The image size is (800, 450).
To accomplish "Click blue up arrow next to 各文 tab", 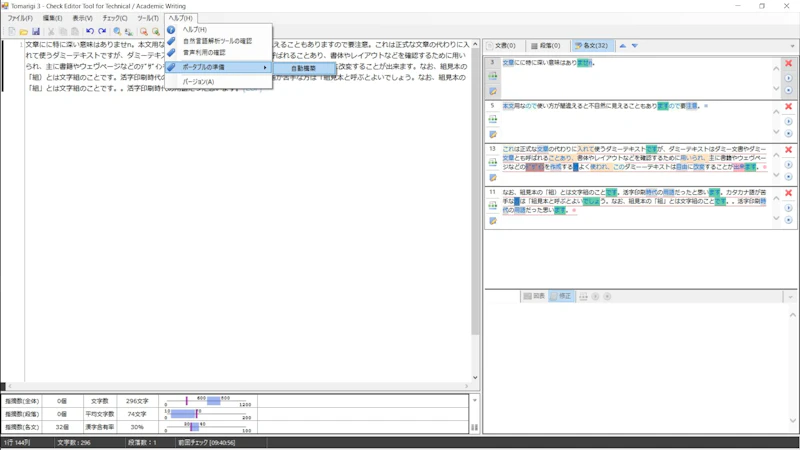I will (x=622, y=46).
